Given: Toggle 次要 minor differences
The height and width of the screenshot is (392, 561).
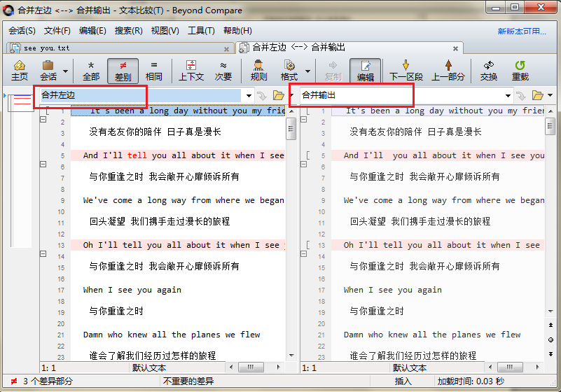Looking at the screenshot, I should point(223,71).
